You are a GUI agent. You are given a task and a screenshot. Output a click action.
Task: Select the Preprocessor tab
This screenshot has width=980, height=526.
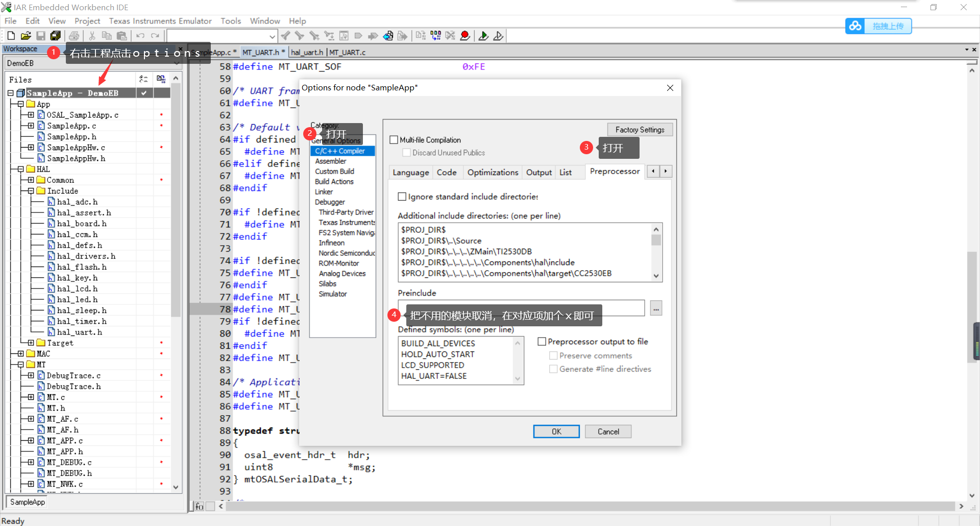coord(615,172)
